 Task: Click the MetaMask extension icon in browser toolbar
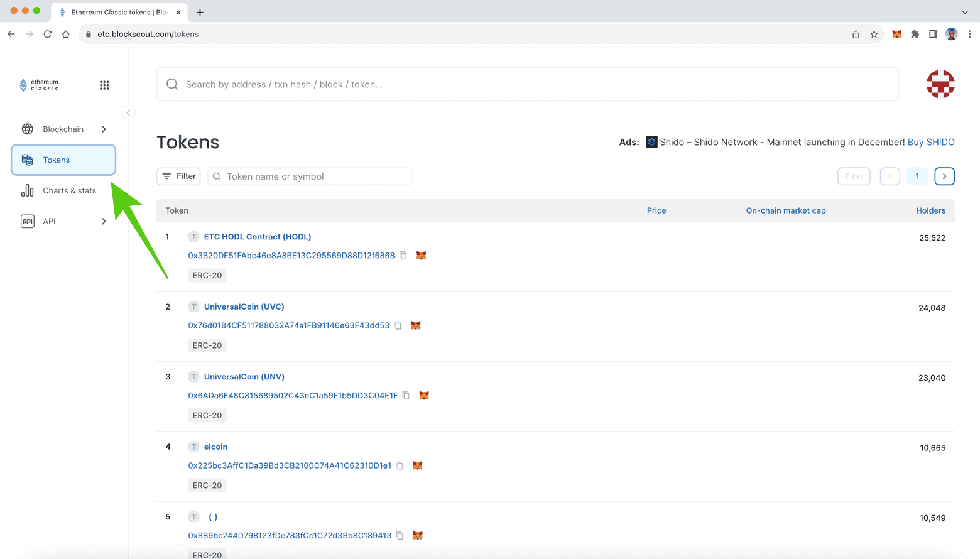click(896, 34)
